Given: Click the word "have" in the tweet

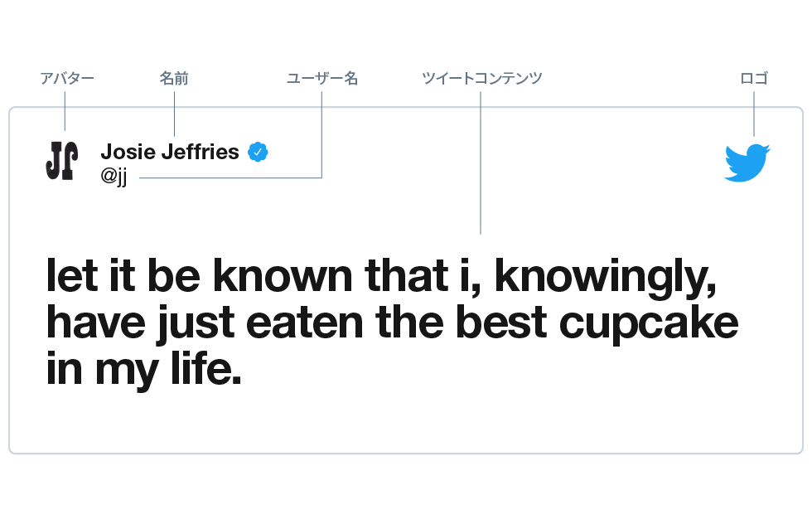Looking at the screenshot, I should (95, 323).
